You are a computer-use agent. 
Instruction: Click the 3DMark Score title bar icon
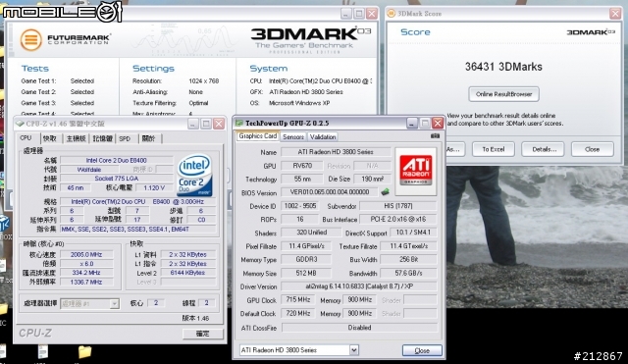point(391,13)
